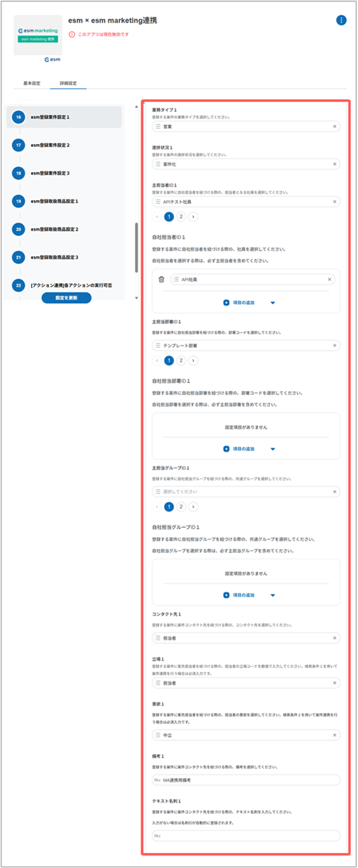Clear the 業務タイプ1 field with X icon
This screenshot has height=868, width=358.
[x=334, y=127]
